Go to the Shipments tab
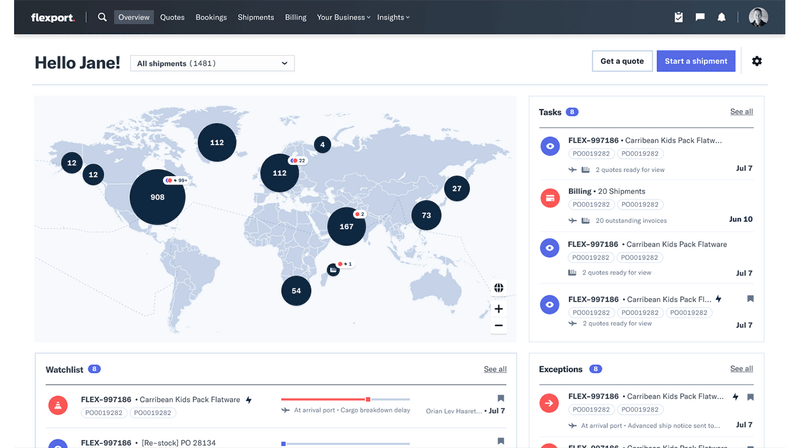800x448 pixels. [x=256, y=17]
